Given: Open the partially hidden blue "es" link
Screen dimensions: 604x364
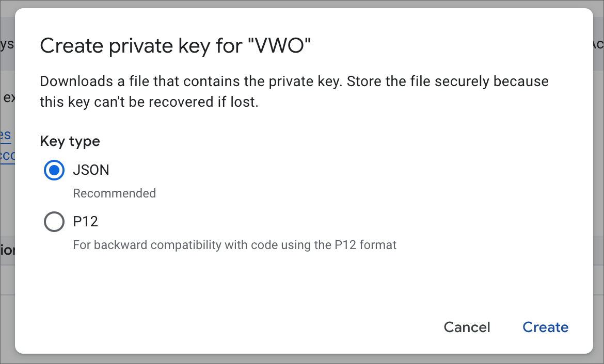Looking at the screenshot, I should click(5, 135).
